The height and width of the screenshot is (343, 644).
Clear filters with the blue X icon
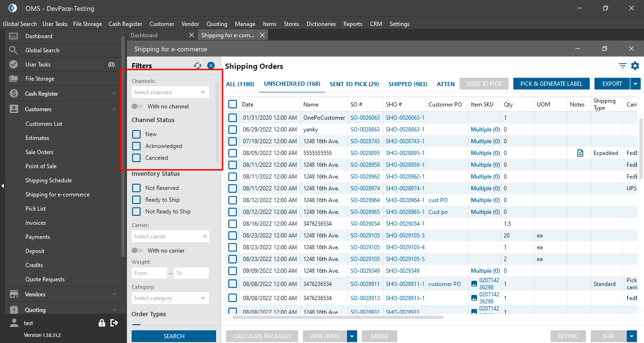[x=211, y=66]
